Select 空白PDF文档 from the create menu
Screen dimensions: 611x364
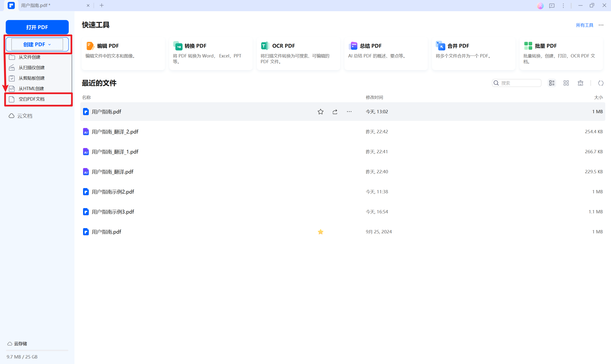[32, 99]
